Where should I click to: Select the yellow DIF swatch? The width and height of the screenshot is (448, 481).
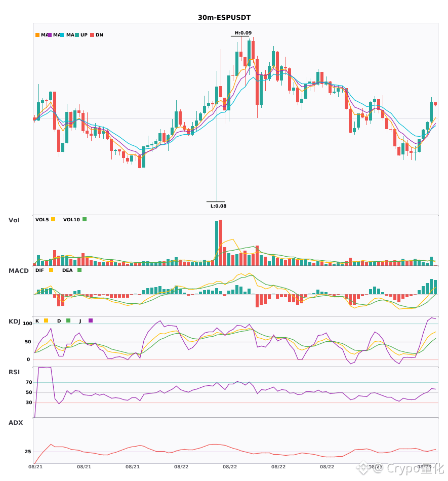[x=51, y=270]
